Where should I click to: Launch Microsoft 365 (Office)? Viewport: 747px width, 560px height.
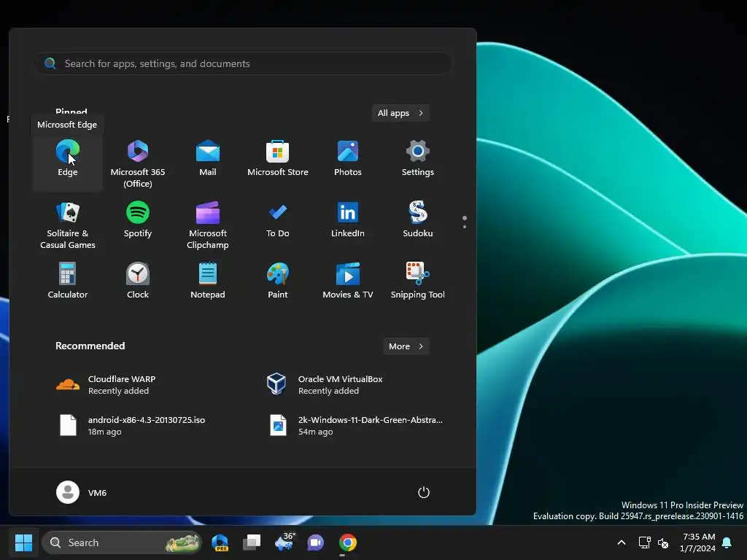tap(138, 163)
